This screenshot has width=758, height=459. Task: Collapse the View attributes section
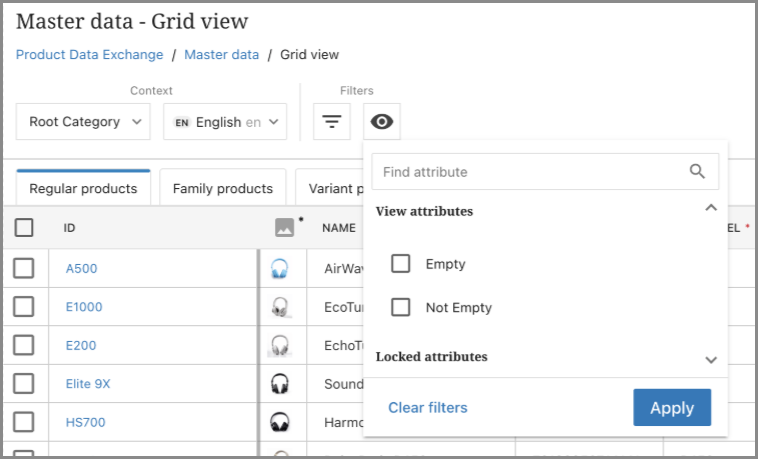pyautogui.click(x=711, y=209)
